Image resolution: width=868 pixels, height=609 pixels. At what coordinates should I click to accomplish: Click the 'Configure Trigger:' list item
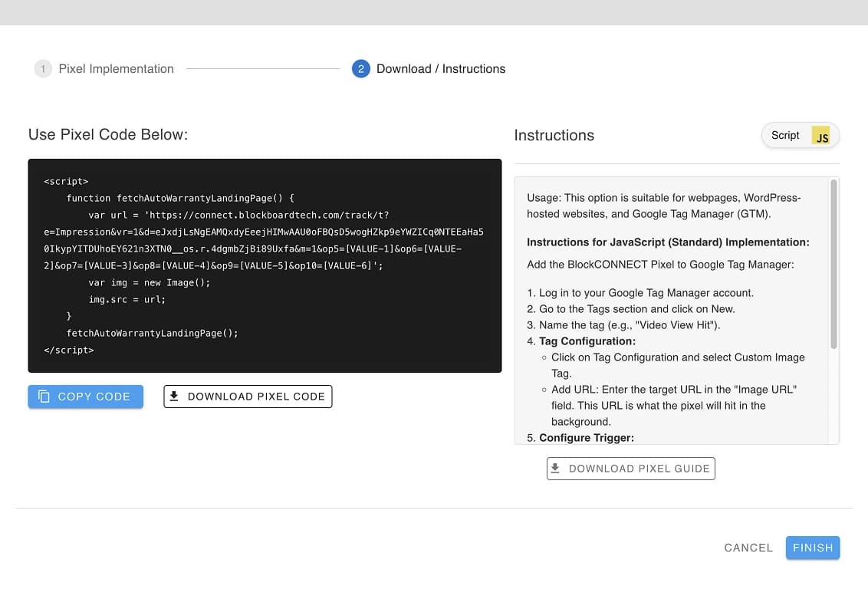(587, 437)
